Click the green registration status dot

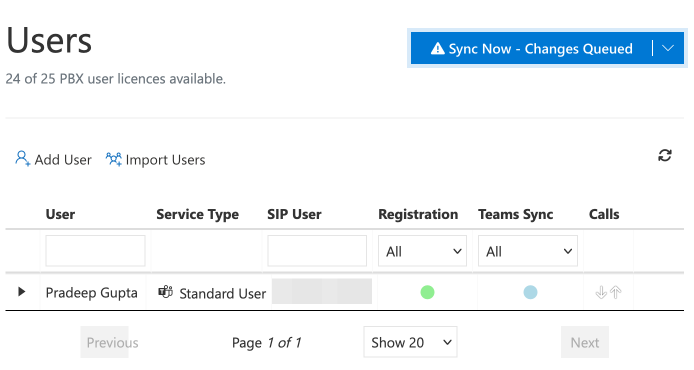pos(427,292)
